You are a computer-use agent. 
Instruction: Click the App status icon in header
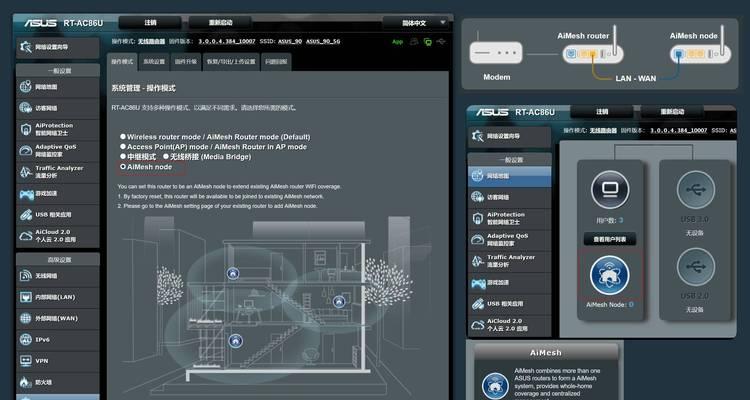coord(397,42)
